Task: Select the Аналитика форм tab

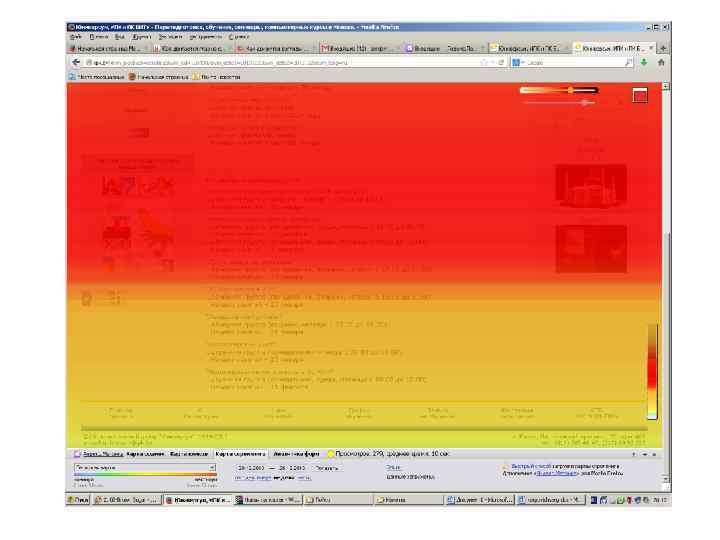Action: (296, 454)
